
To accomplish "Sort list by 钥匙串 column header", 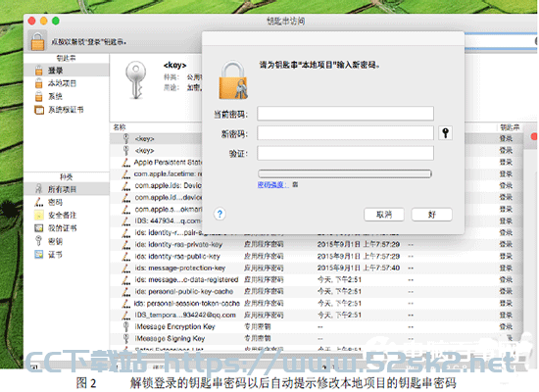I will (x=510, y=127).
